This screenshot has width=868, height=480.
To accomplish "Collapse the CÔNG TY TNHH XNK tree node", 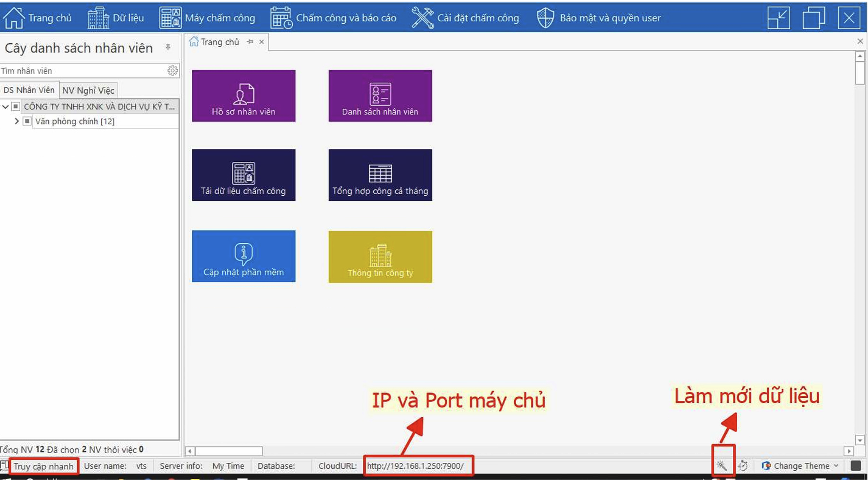I will click(5, 107).
